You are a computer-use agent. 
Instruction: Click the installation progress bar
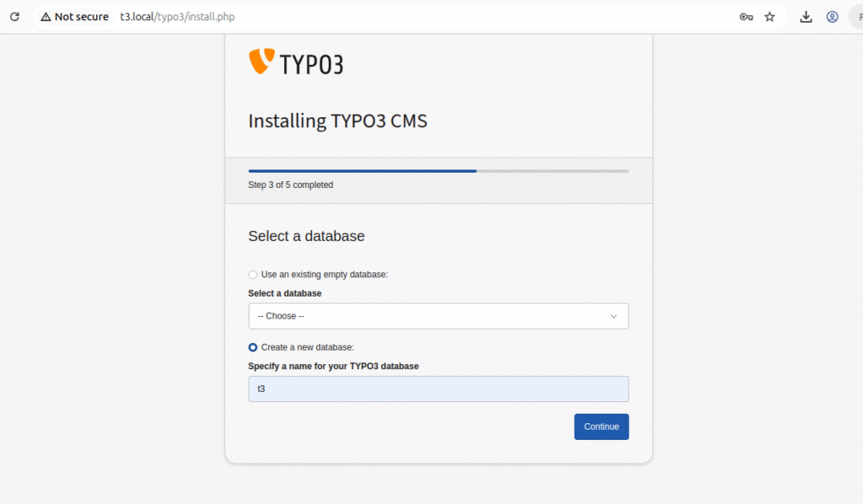click(437, 171)
